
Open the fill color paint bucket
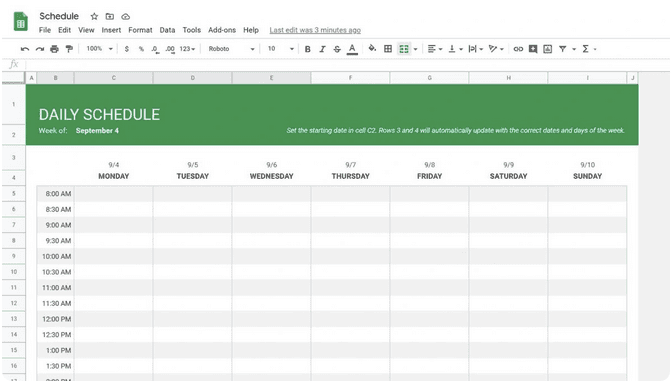pos(372,48)
